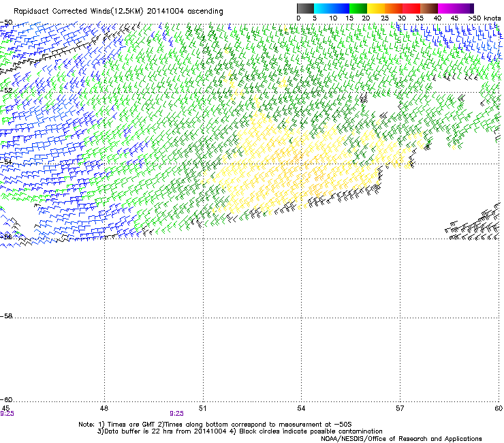
Task: Click the '-52' latitude axis label
Action: click(6, 91)
